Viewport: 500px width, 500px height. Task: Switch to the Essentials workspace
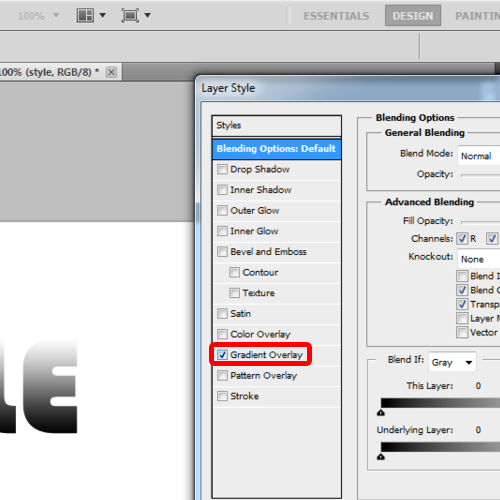pos(336,16)
